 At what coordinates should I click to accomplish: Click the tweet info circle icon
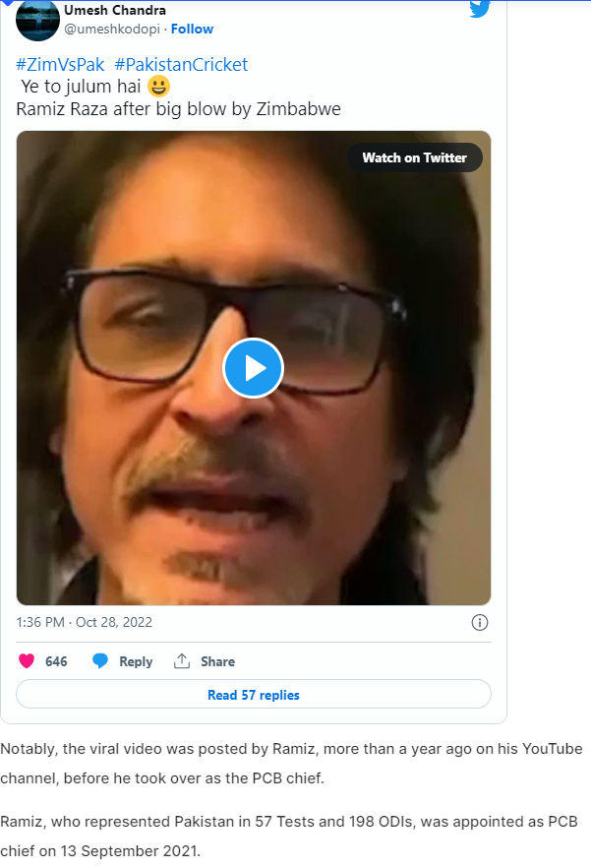point(480,622)
